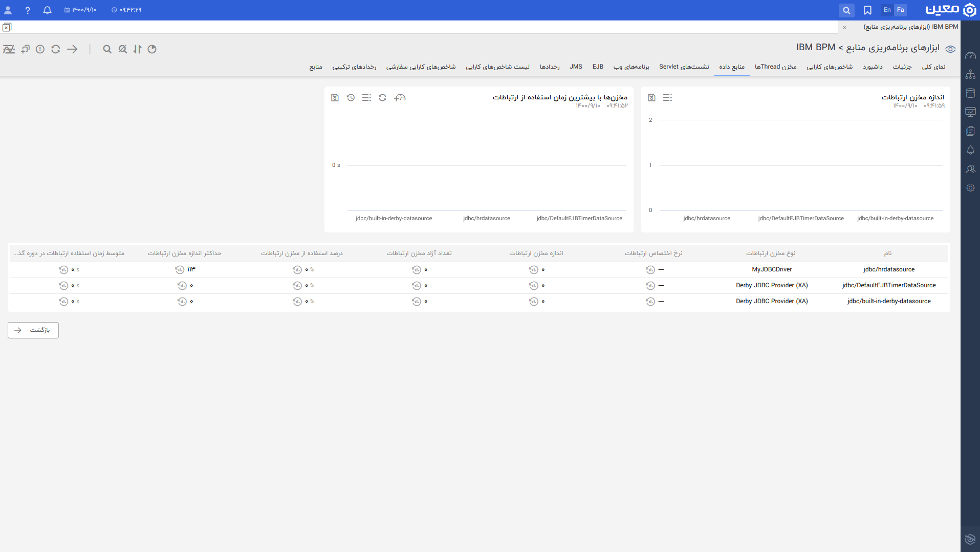Open the رخدادها tab

coord(549,67)
